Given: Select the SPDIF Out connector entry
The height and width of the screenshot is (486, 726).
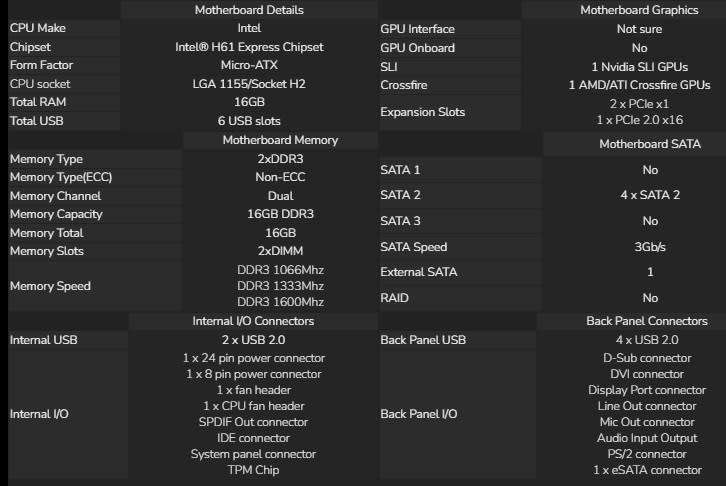Looking at the screenshot, I should [x=253, y=422].
